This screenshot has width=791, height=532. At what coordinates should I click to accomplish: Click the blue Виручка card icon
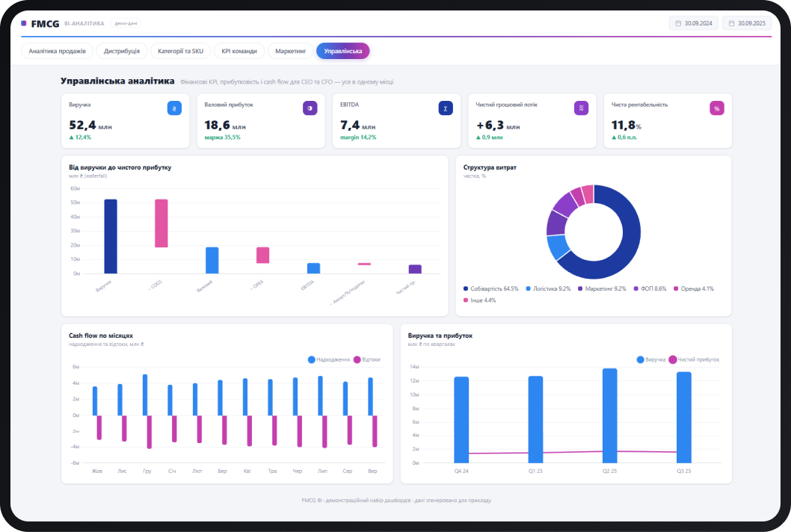tap(174, 108)
